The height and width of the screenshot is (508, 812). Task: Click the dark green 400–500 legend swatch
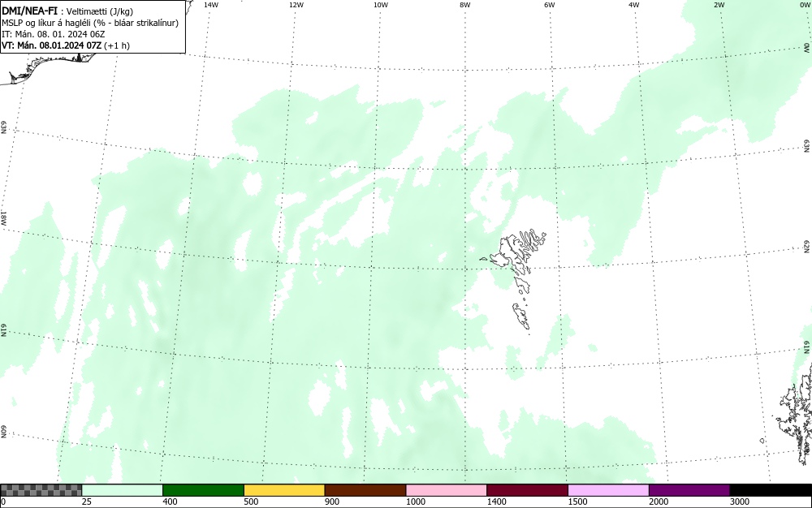203,490
